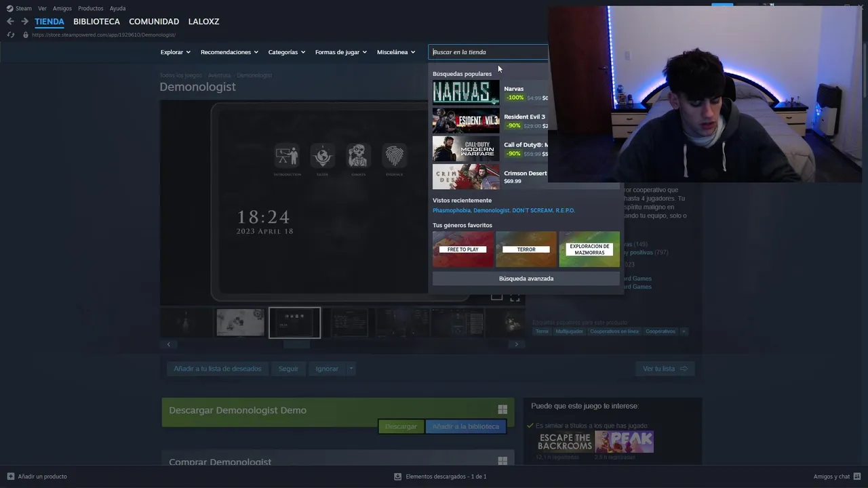Click the plus icon after the tags
Image resolution: width=868 pixels, height=488 pixels.
click(x=684, y=331)
